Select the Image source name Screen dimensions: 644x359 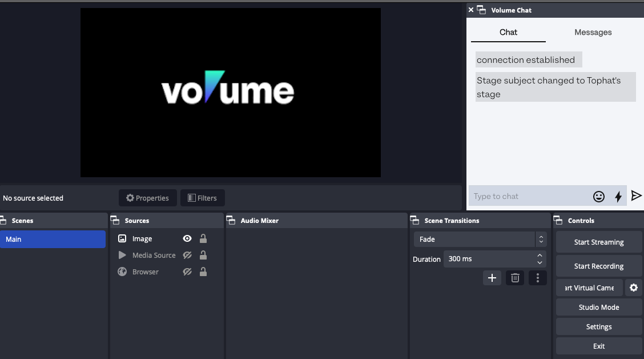tap(142, 238)
